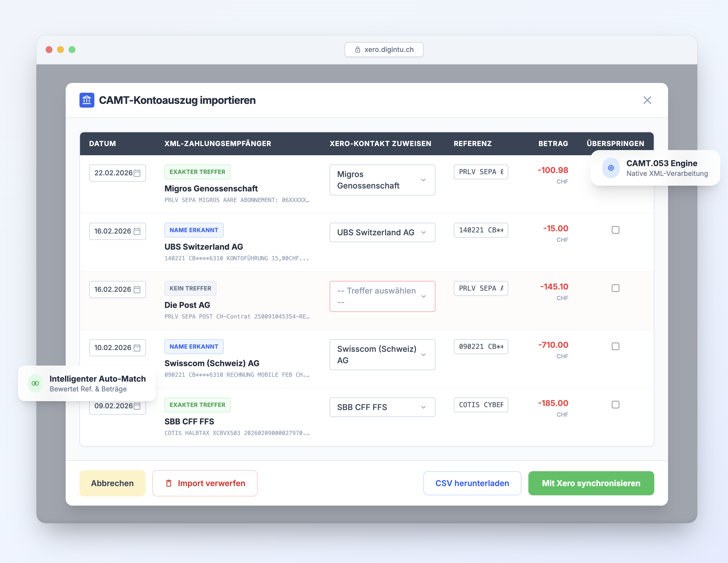Tick the skip checkbox for Swisscom (Schweiz) AG
728x563 pixels.
615,346
